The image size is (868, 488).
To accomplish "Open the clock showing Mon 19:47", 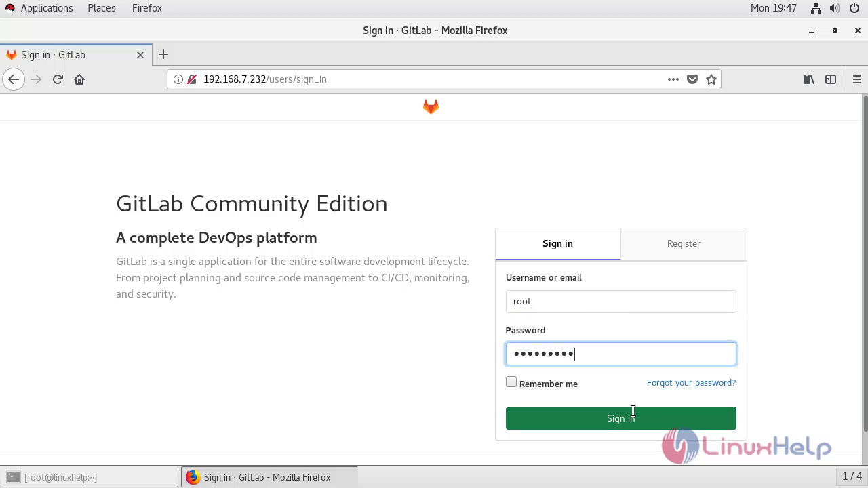I will click(774, 8).
